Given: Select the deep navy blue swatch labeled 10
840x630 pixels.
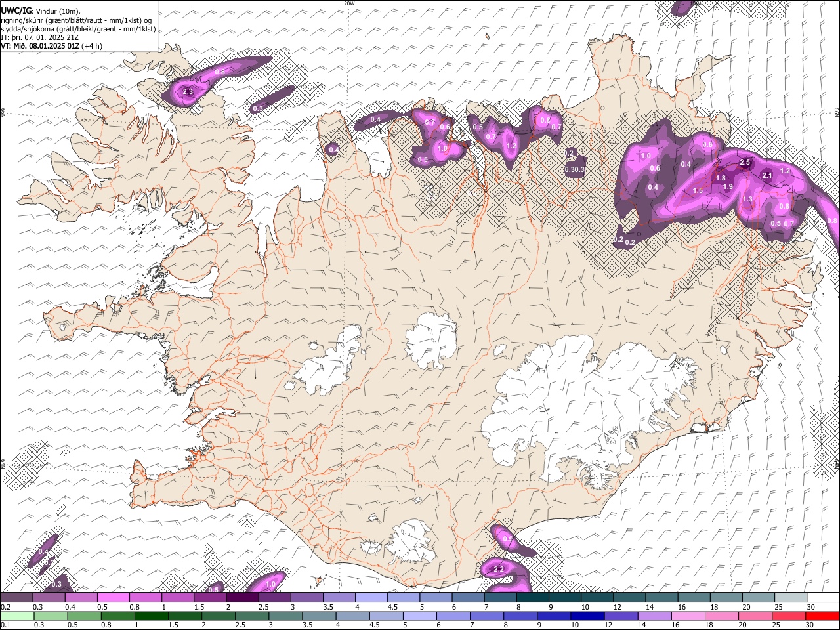Looking at the screenshot, I should (587, 616).
